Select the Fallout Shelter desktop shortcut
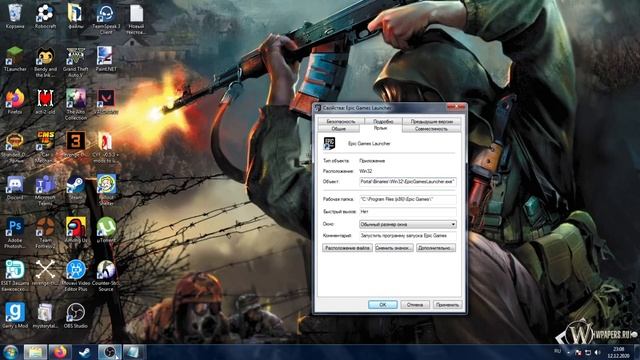Viewport: 640px width, 360px height. [106, 189]
